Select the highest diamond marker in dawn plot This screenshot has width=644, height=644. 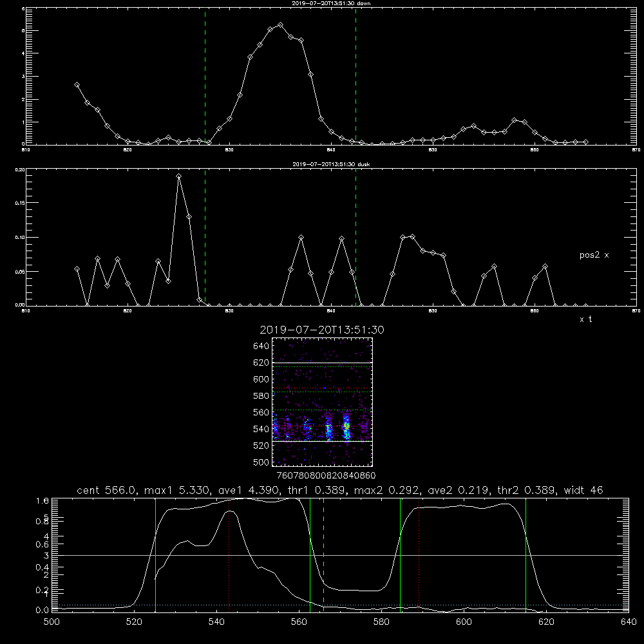click(x=281, y=25)
